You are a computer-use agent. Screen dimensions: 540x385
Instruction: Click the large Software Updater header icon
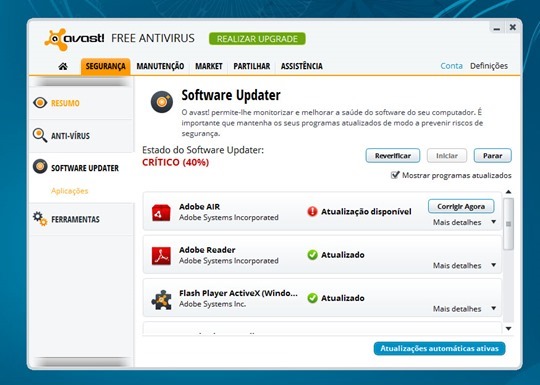pyautogui.click(x=162, y=102)
